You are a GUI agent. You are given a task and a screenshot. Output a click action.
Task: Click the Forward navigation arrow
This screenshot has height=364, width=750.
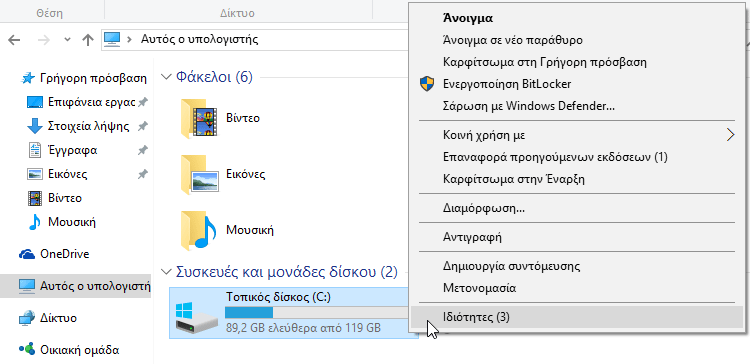click(44, 40)
